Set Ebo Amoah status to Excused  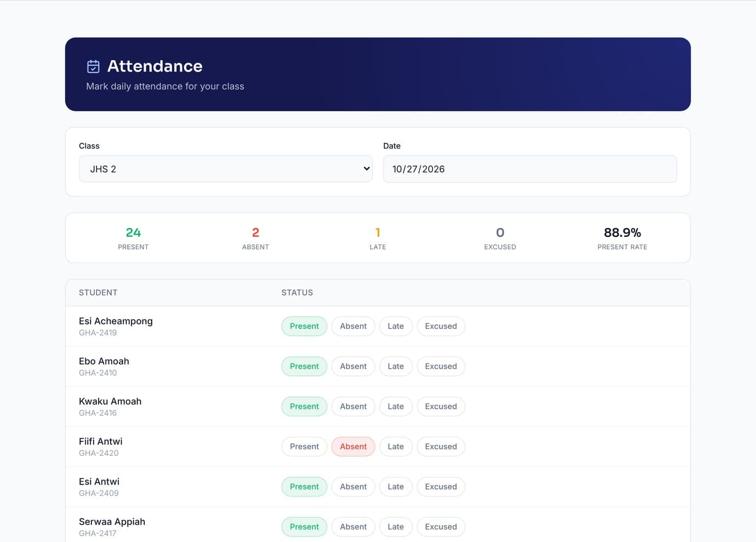pyautogui.click(x=441, y=366)
